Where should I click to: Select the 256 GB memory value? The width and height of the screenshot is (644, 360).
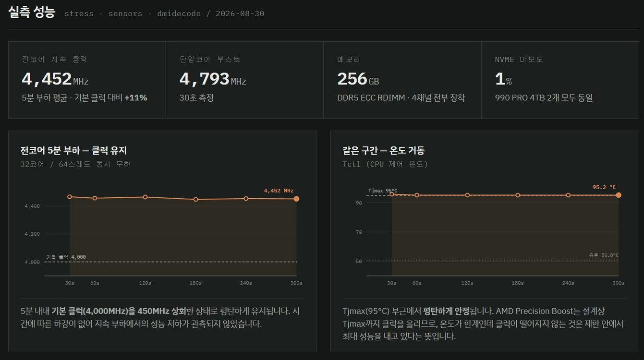tap(358, 79)
